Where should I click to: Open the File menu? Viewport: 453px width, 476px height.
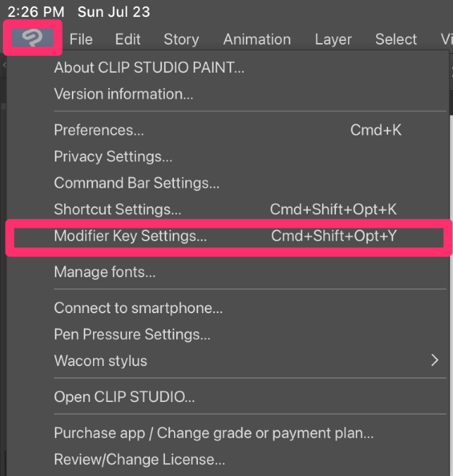point(81,39)
